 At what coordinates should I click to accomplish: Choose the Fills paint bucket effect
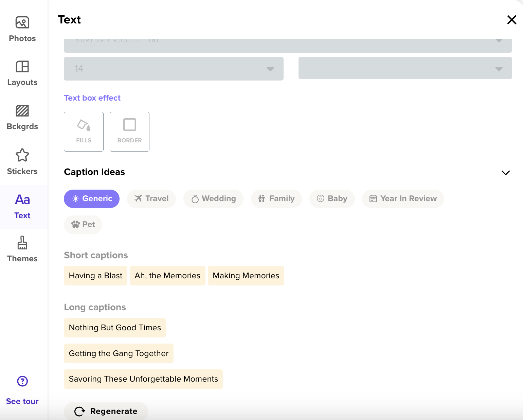pos(84,132)
